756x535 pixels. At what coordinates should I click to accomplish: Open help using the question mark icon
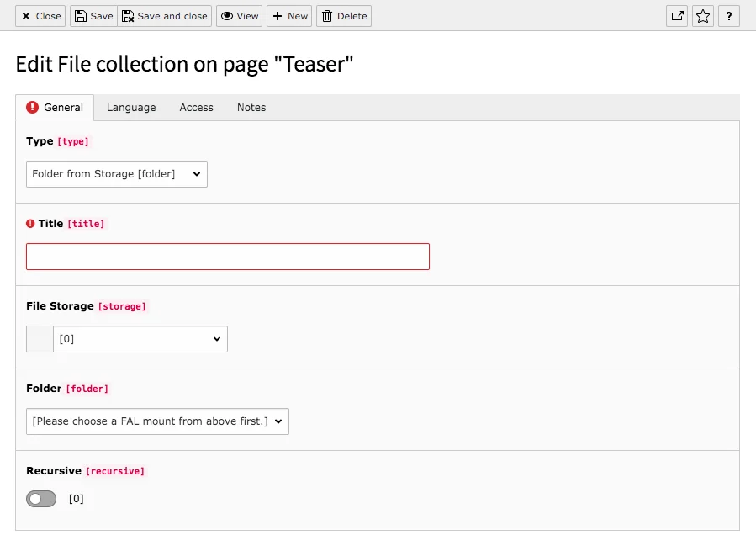729,15
